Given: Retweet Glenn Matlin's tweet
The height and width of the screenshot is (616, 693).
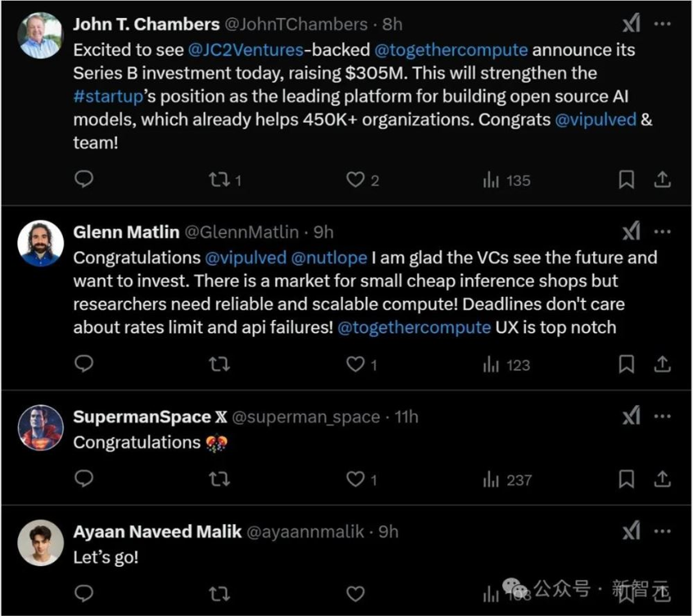Looking at the screenshot, I should (x=218, y=364).
